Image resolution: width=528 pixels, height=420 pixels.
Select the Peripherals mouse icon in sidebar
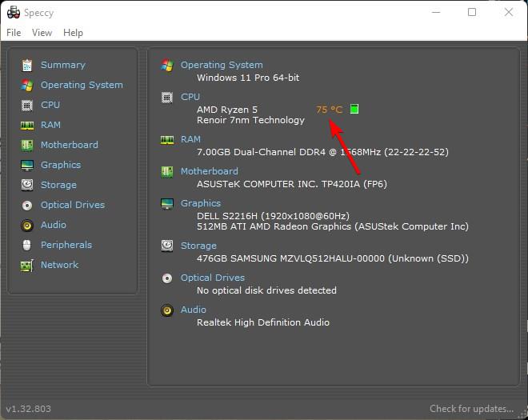(x=27, y=245)
